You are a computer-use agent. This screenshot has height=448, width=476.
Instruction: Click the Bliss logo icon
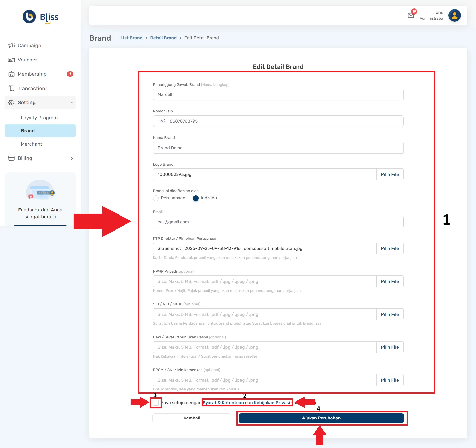coord(29,17)
